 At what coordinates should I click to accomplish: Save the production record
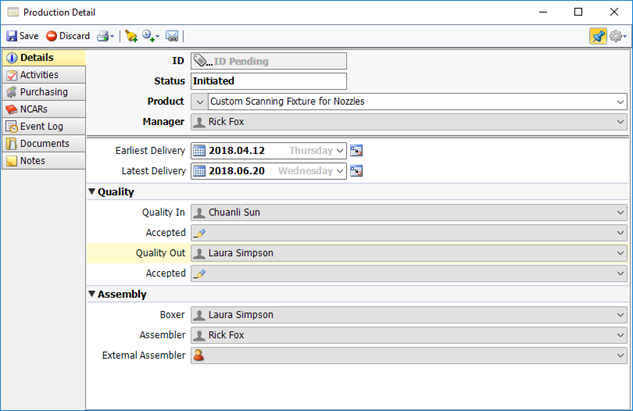(x=22, y=36)
